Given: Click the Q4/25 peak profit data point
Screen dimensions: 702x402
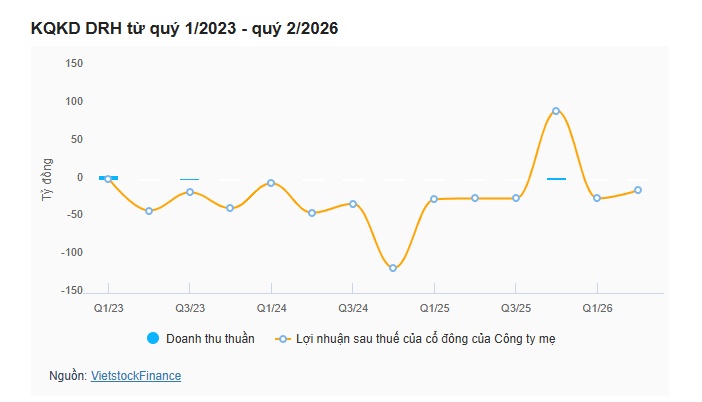Looking at the screenshot, I should (556, 111).
